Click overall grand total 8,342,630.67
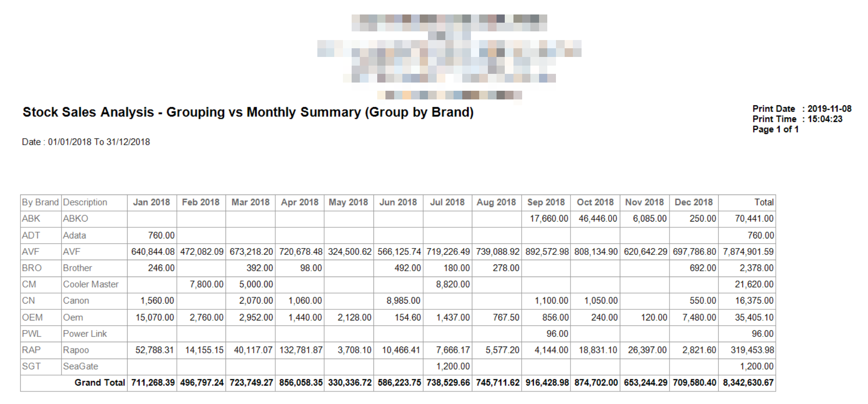 tap(748, 383)
